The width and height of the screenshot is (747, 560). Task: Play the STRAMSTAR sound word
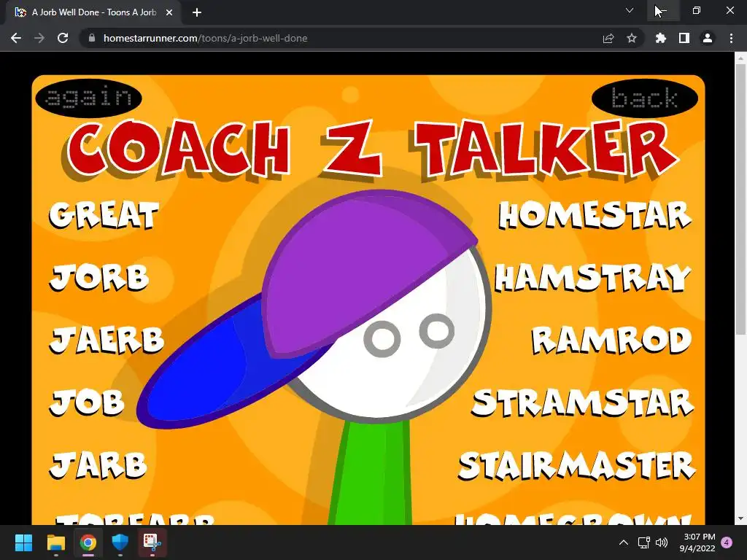click(583, 402)
